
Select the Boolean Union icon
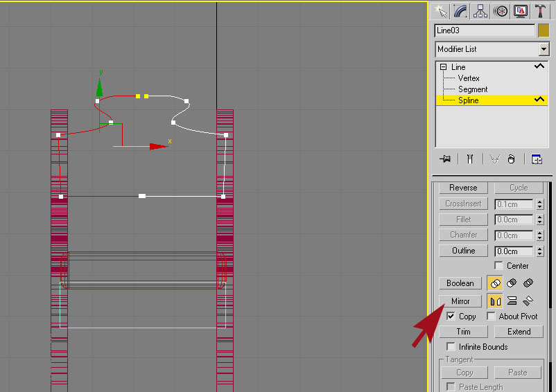(x=495, y=283)
